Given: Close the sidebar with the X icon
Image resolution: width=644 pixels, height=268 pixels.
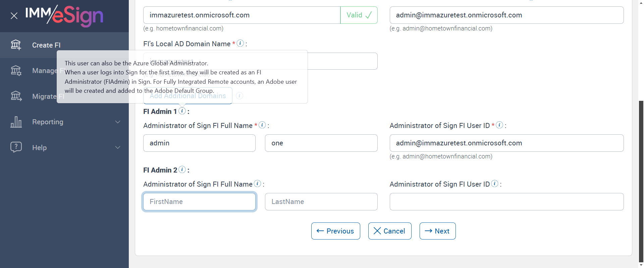Looking at the screenshot, I should point(14,16).
